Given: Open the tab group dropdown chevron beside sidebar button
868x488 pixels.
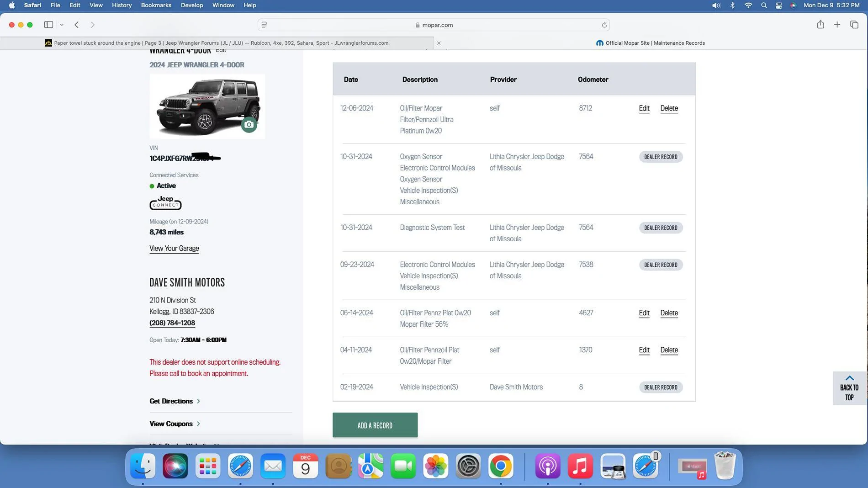Looking at the screenshot, I should (62, 25).
